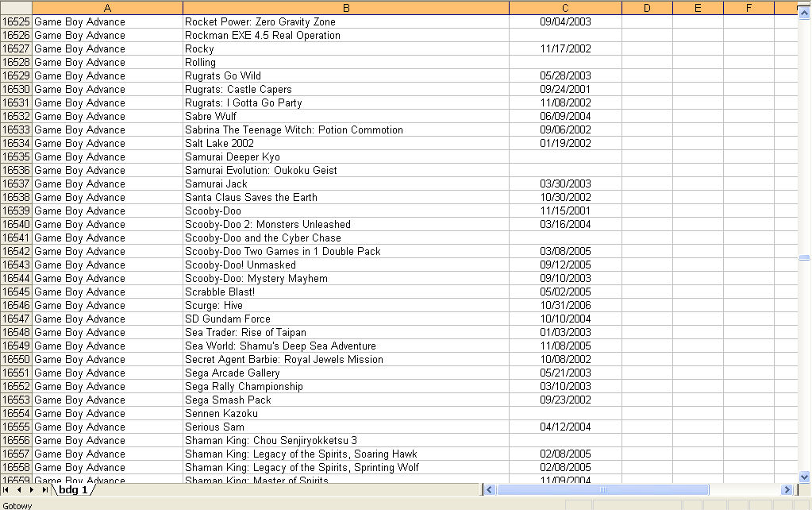The width and height of the screenshot is (812, 510).
Task: Click the horizontal scrollbar right arrow
Action: point(787,490)
